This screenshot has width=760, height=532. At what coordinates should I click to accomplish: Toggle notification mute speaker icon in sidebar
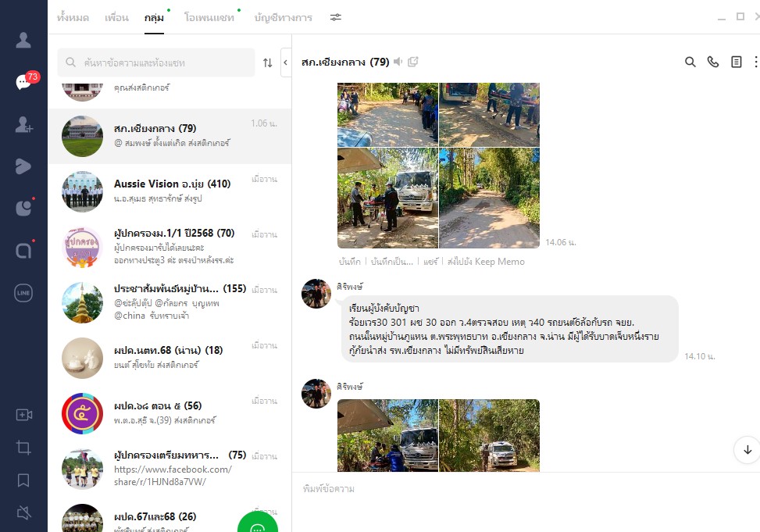pos(23,512)
